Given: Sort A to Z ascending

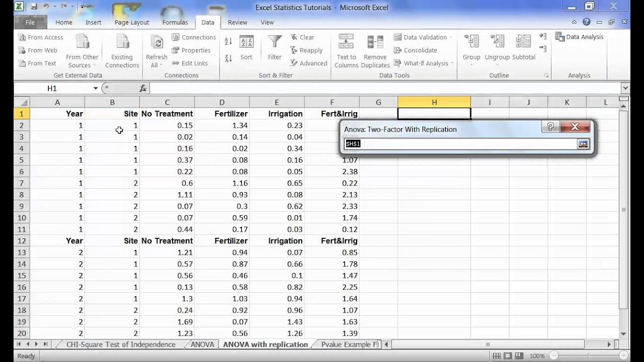Looking at the screenshot, I should 228,42.
